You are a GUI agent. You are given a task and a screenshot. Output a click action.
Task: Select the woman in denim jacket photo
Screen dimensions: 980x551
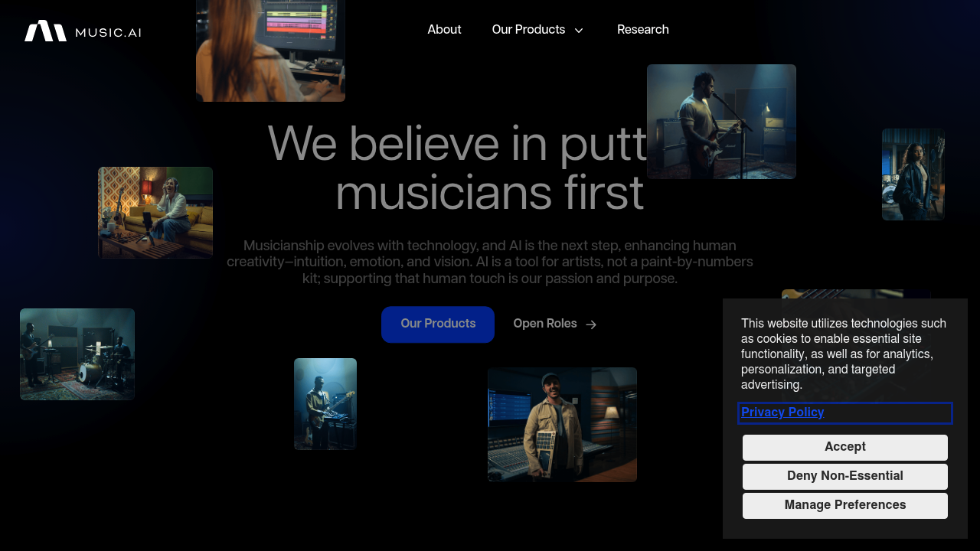[x=913, y=174]
